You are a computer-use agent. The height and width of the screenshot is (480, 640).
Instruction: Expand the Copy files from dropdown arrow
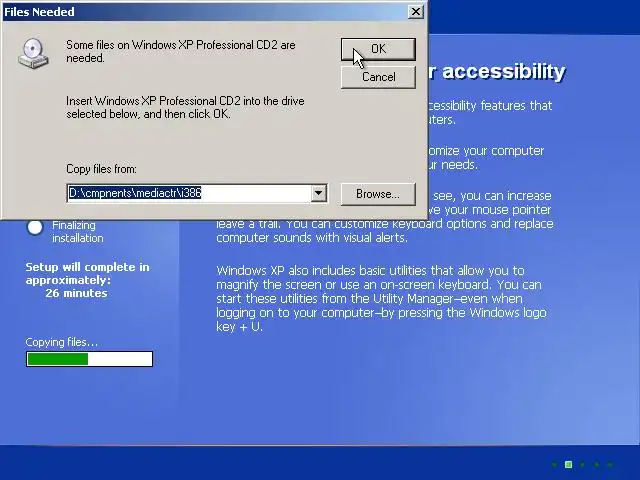(319, 193)
